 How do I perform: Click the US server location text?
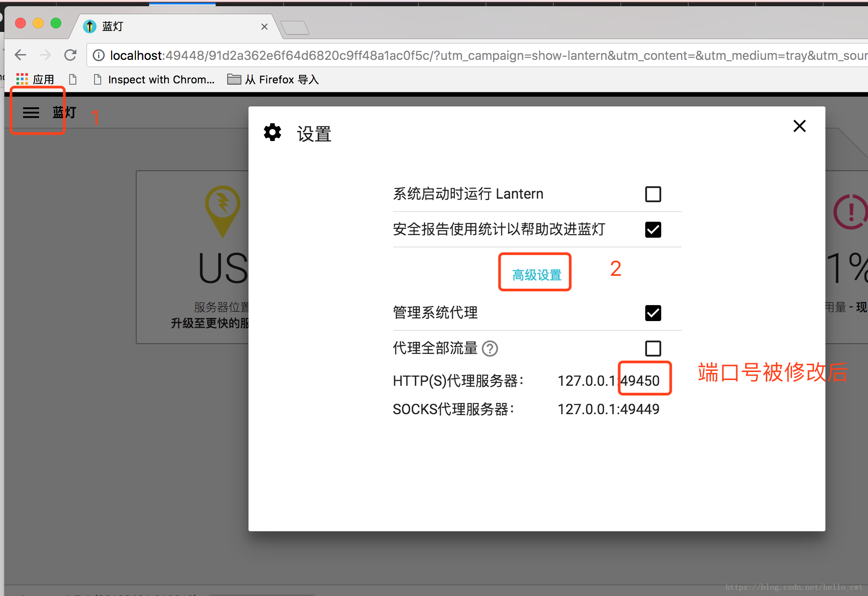pyautogui.click(x=223, y=268)
